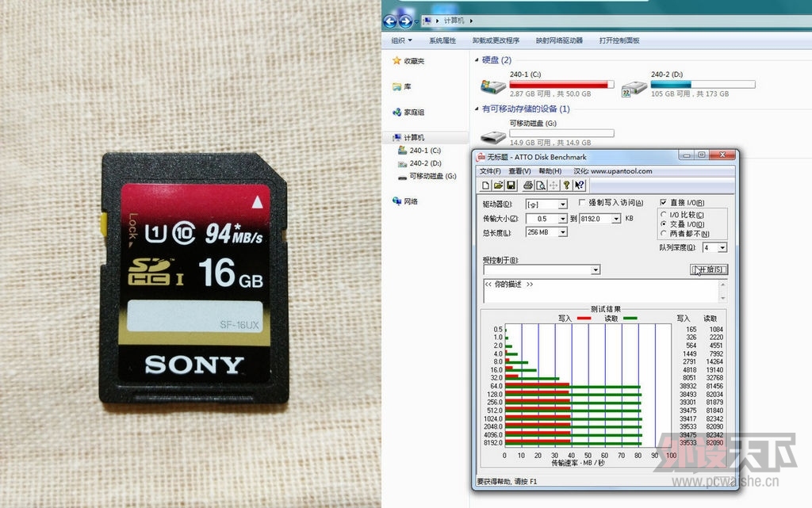Click '14.9 GB 可用, 共 14.9 GB' text

click(x=550, y=143)
